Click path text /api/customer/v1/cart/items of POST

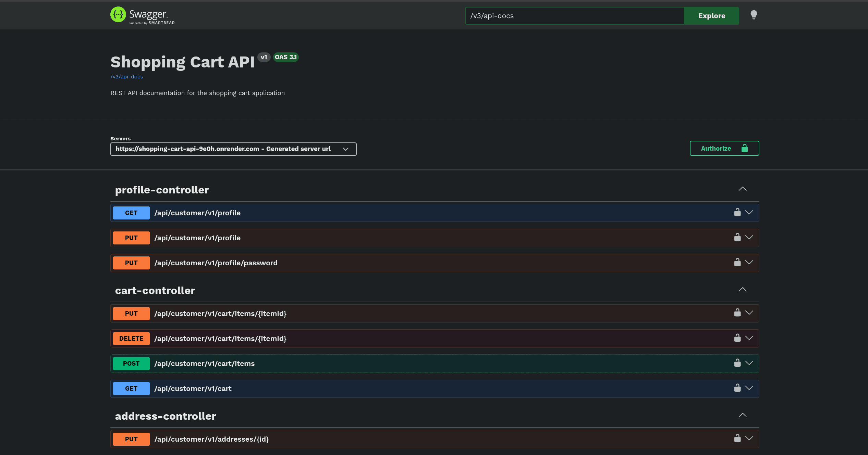click(x=205, y=364)
